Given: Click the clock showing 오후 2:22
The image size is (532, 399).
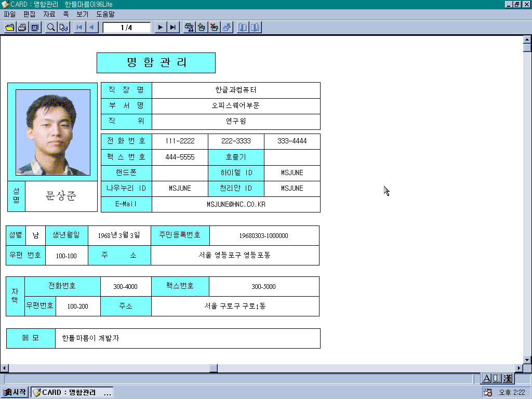Looking at the screenshot, I should point(512,393).
